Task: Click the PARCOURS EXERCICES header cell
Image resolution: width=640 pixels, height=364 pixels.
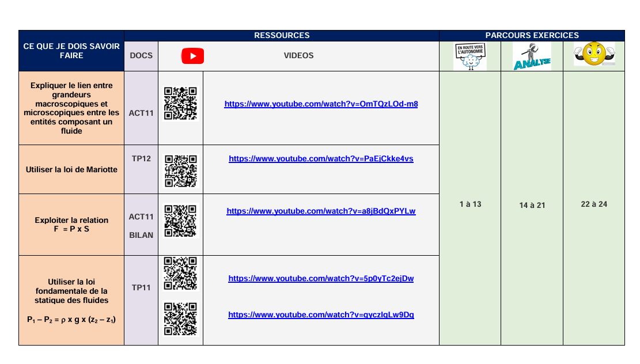Action: 532,36
